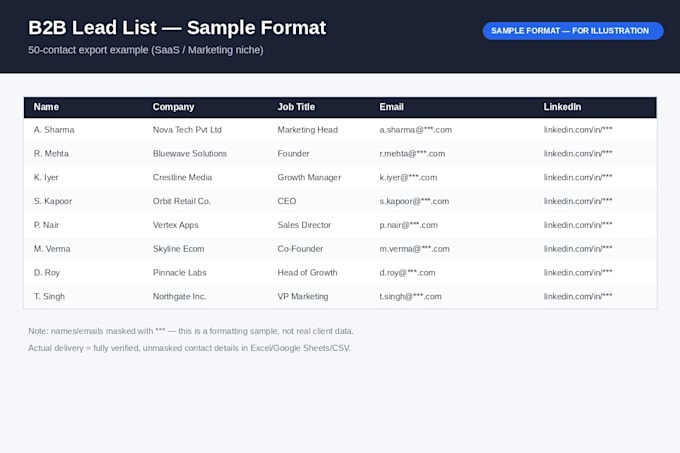Image resolution: width=680 pixels, height=453 pixels.
Task: Click the Email column header
Action: pyautogui.click(x=392, y=107)
